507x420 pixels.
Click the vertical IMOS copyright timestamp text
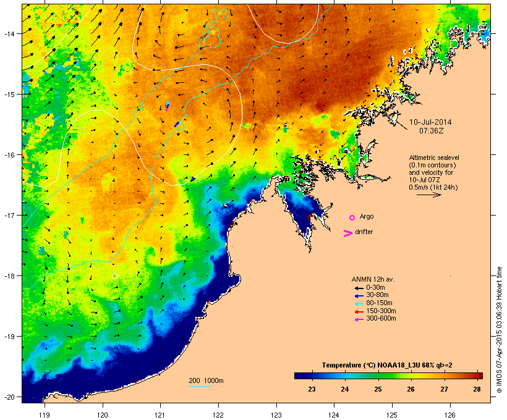click(x=500, y=330)
